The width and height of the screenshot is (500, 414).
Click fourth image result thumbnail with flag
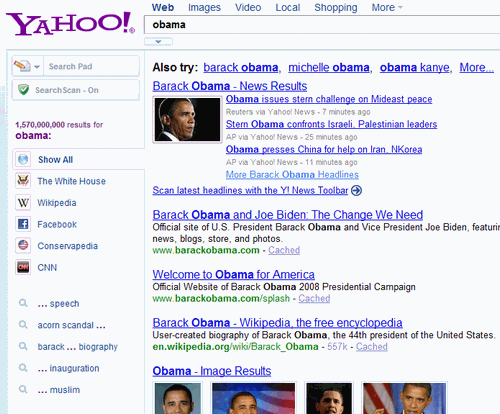(404, 398)
